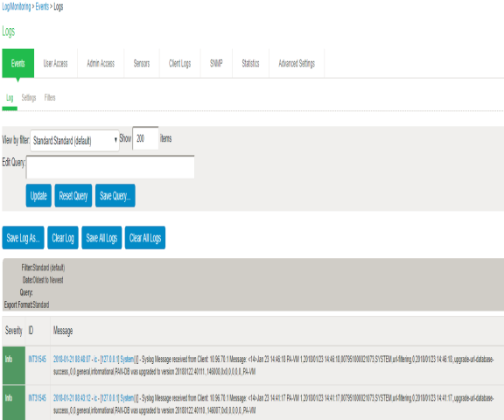
Task: Go to the Sensors tab
Action: point(142,63)
